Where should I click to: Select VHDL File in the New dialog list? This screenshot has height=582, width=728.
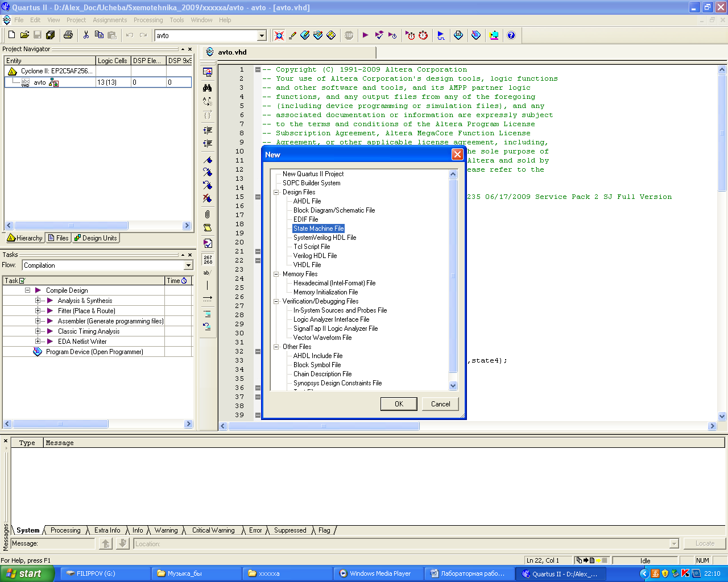pyautogui.click(x=307, y=265)
